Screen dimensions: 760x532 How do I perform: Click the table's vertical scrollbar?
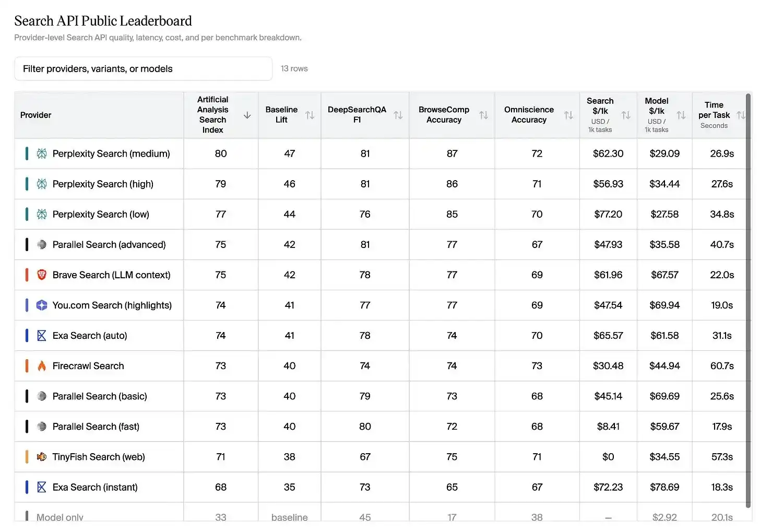[x=749, y=300]
